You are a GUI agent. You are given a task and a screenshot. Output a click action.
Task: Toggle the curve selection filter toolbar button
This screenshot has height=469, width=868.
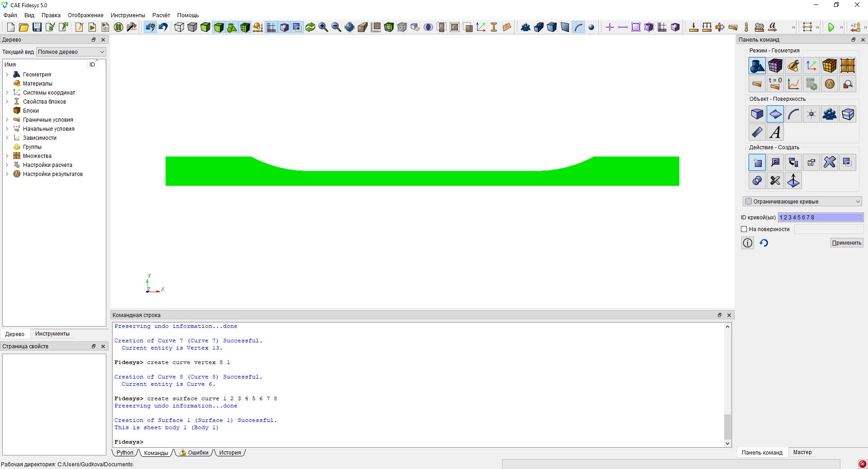coord(579,27)
